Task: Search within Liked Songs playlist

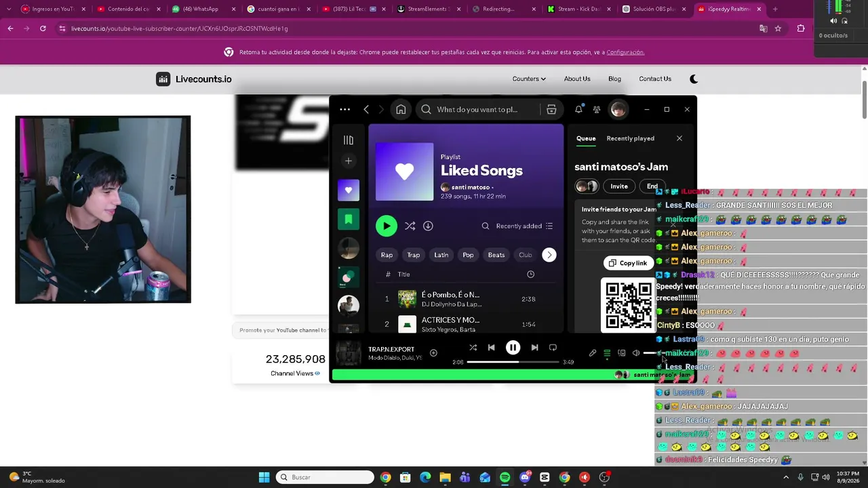Action: [486, 226]
